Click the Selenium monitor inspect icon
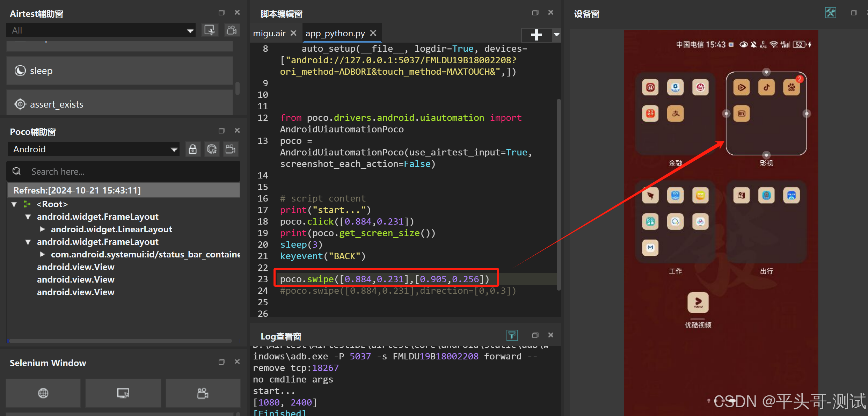The image size is (868, 416). (x=123, y=393)
